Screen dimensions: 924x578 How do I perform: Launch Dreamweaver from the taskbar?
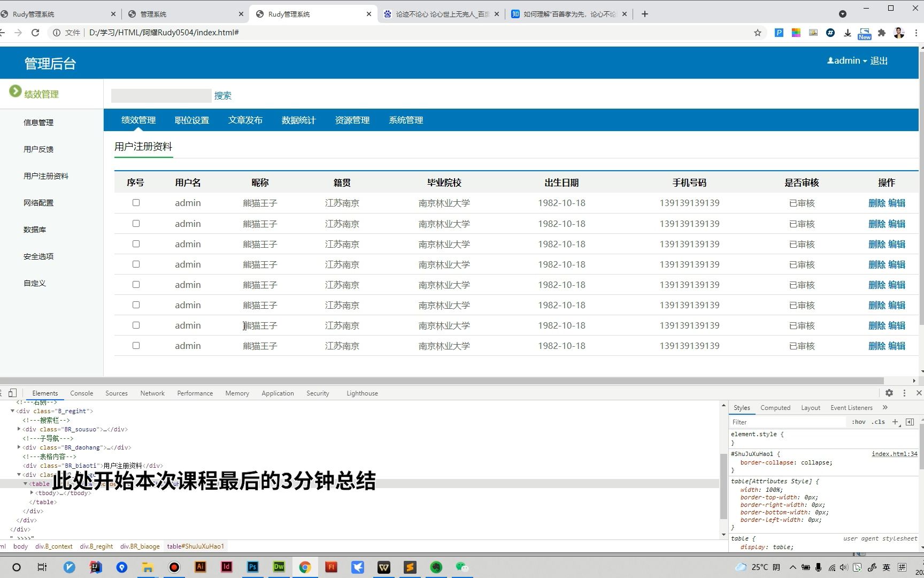279,567
